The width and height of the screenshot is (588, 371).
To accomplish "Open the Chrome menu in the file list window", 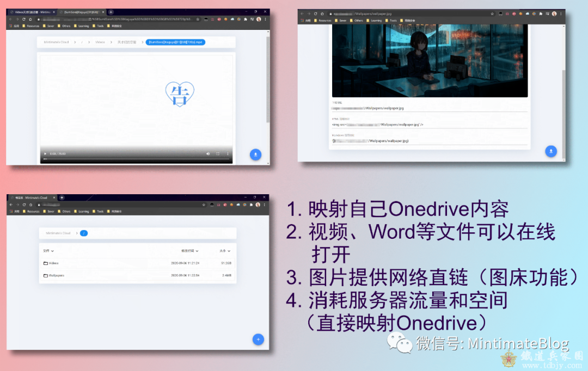I will click(265, 205).
